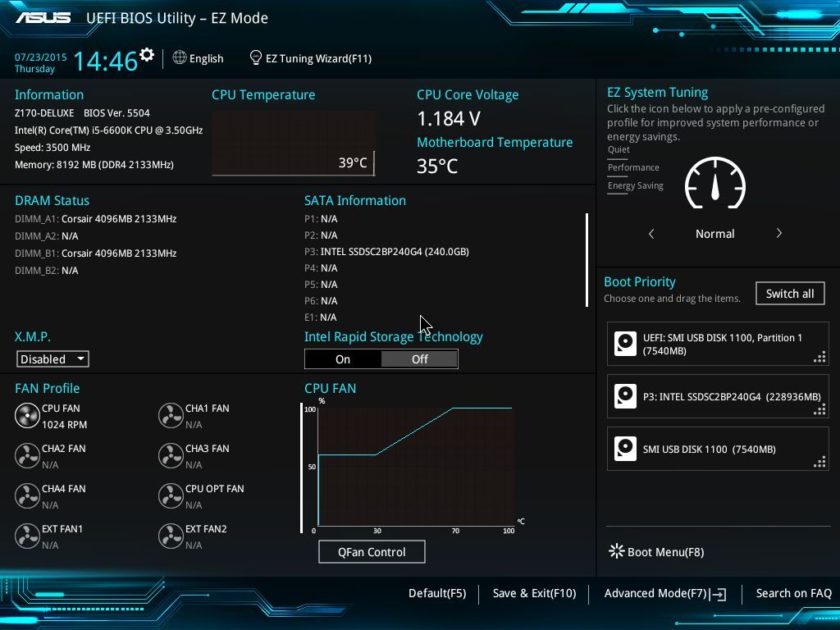Click drag handle dots on SMI USB DISK 1100 (7540MB) entry
This screenshot has width=840, height=630.
[x=819, y=463]
